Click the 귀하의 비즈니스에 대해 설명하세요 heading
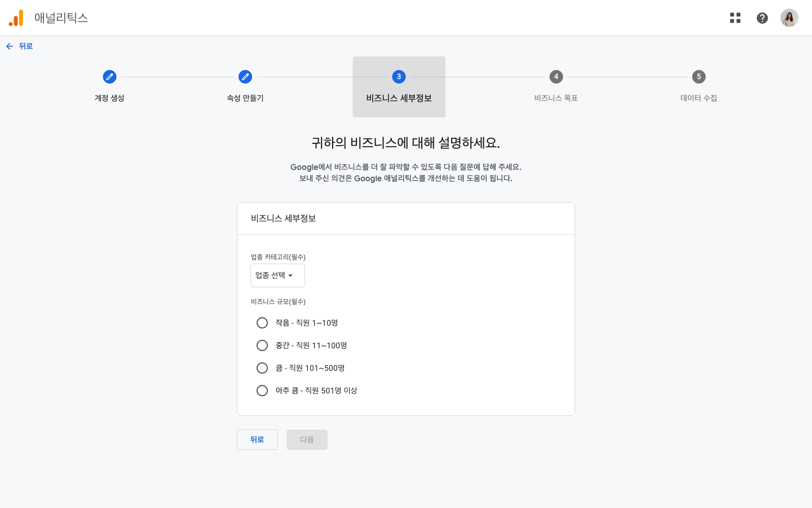Screen dimensions: 812x508 (x=406, y=143)
